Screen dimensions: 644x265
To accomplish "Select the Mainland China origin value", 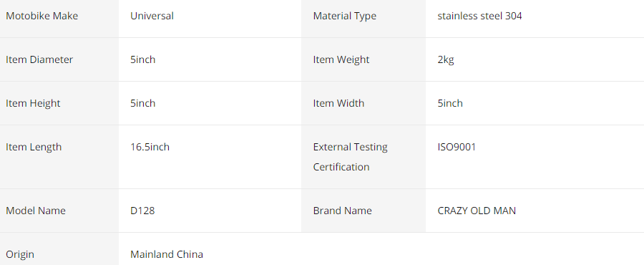I will point(167,254).
